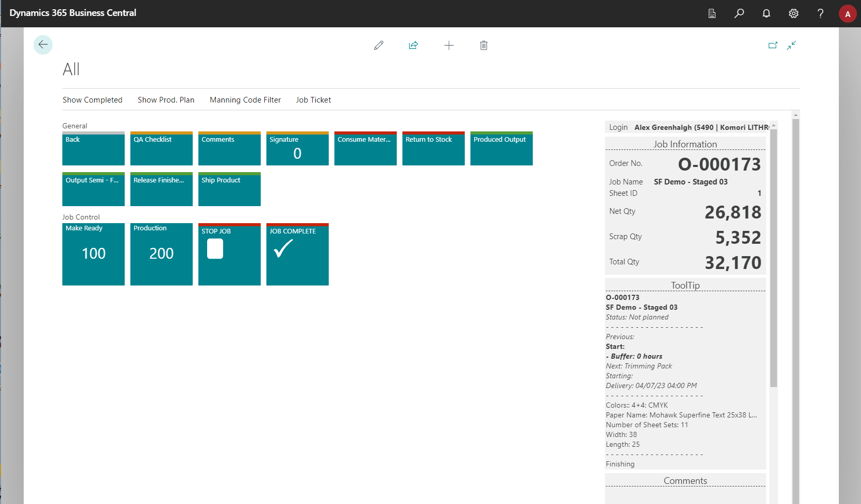Select Show Prod. Plan
This screenshot has height=504, width=861.
pyautogui.click(x=166, y=99)
